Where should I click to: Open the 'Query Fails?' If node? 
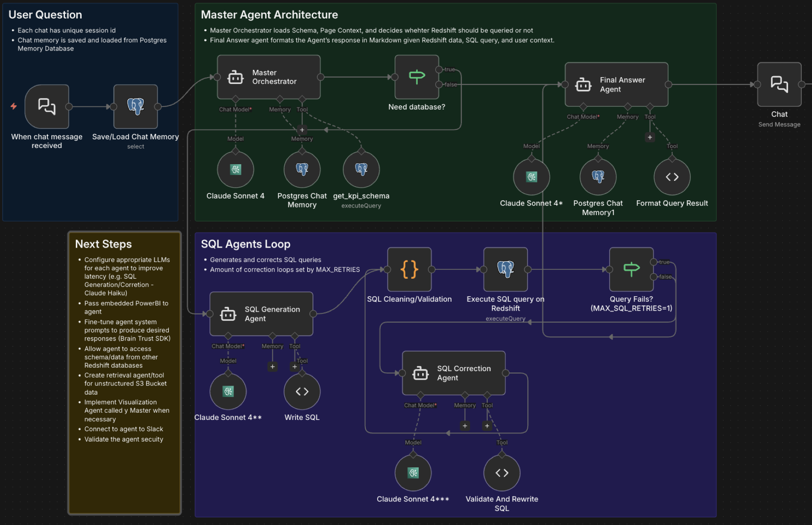[x=632, y=269]
